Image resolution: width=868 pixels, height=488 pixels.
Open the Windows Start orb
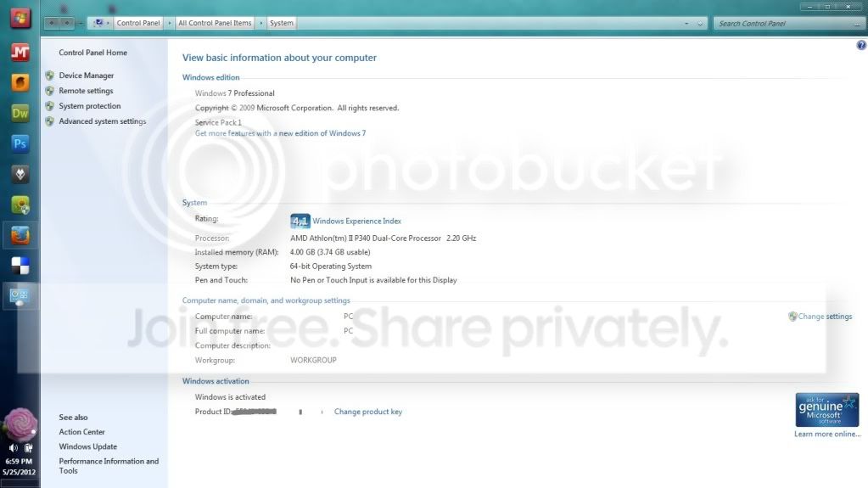click(20, 19)
